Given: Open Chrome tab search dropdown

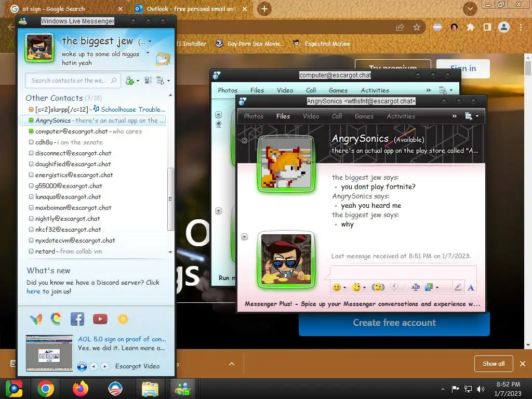Looking at the screenshot, I should coord(470,9).
